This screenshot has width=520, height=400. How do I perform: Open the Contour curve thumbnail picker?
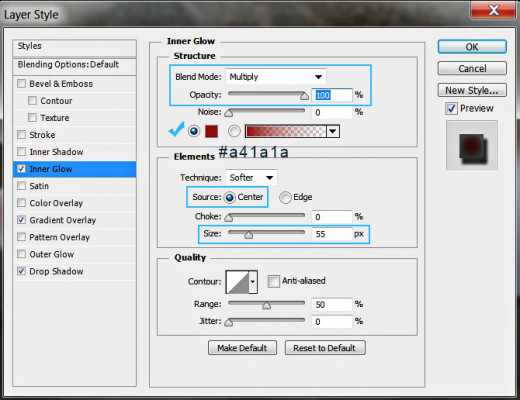coord(237,282)
